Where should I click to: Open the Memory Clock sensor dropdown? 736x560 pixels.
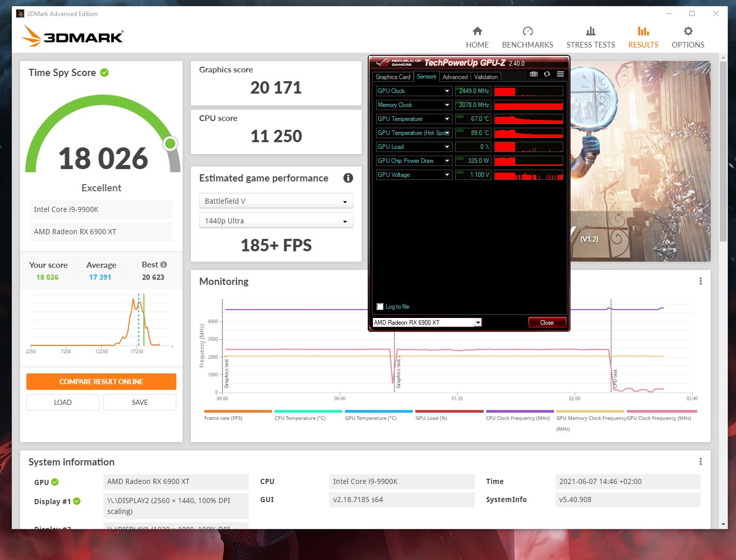pos(447,105)
